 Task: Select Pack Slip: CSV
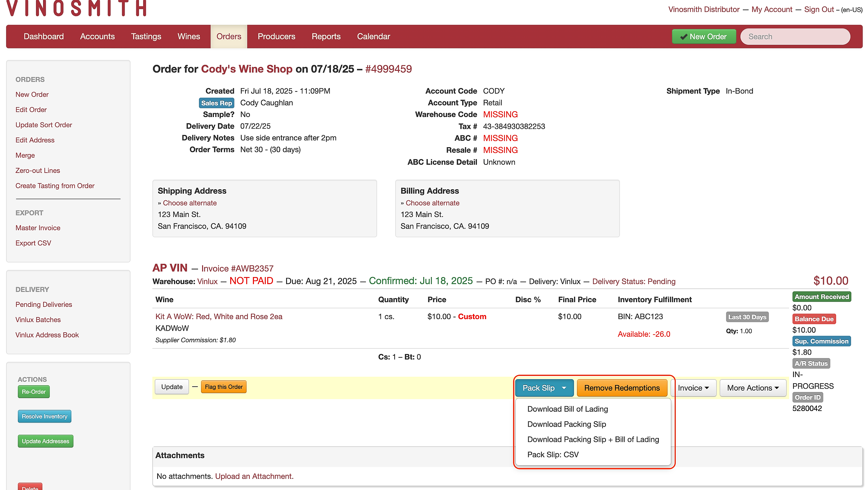(x=553, y=455)
